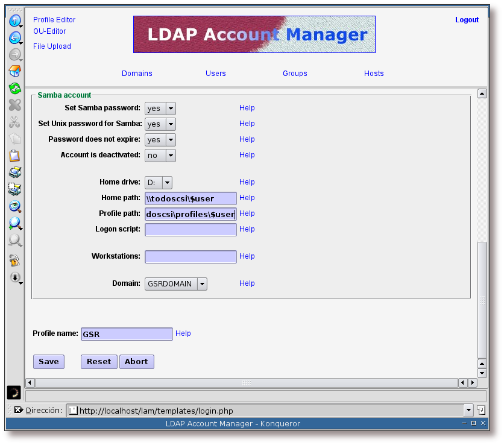Open the Users tab
This screenshot has width=504, height=445.
pyautogui.click(x=215, y=74)
